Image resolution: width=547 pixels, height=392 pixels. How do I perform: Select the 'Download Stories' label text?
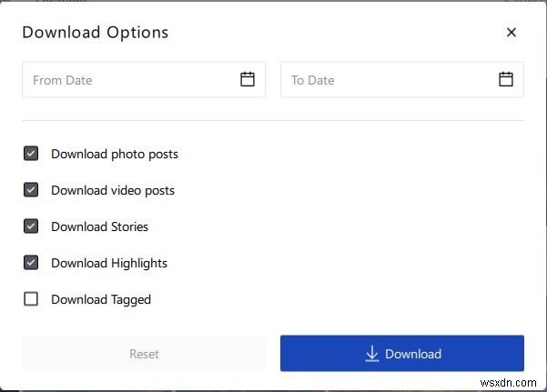pos(100,226)
